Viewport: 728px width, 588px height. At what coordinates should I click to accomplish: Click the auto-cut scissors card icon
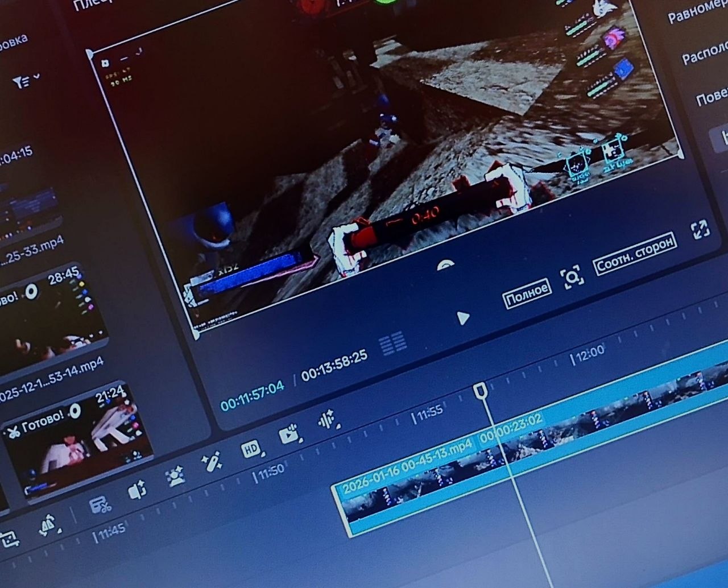(101, 505)
